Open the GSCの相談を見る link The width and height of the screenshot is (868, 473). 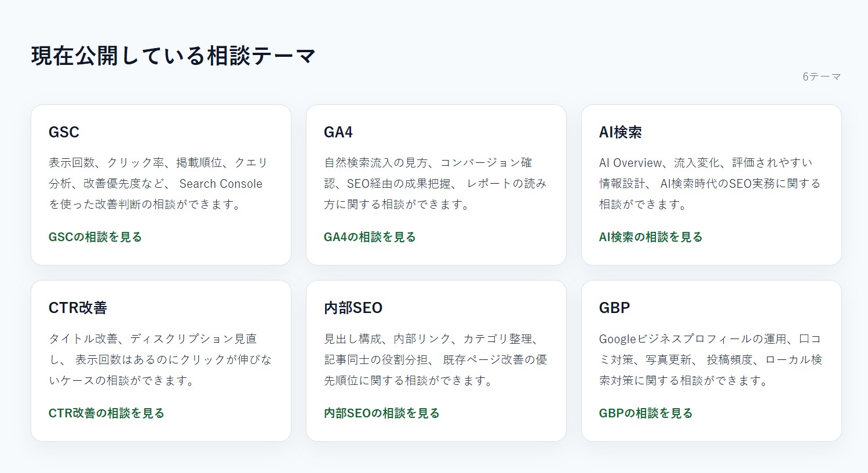[95, 237]
